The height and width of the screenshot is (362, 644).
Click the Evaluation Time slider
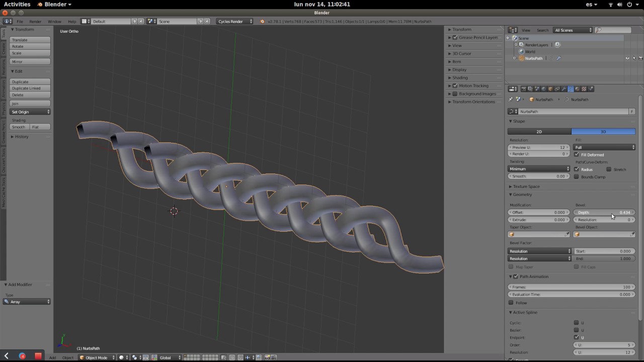point(571,294)
